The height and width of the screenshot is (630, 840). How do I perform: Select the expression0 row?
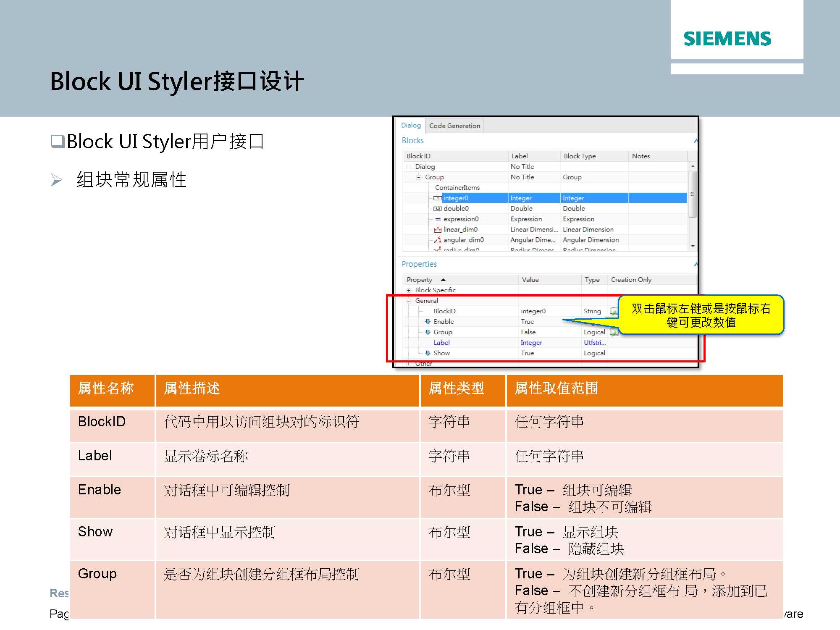pos(545,219)
